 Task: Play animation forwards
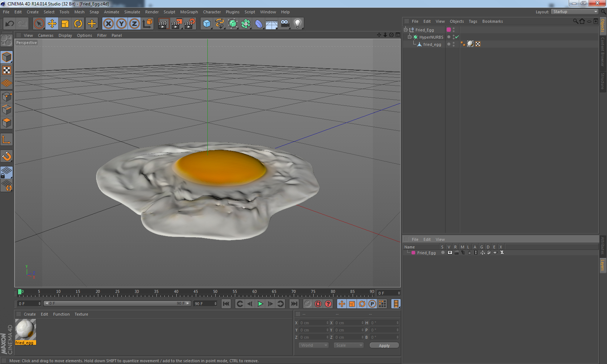click(260, 304)
